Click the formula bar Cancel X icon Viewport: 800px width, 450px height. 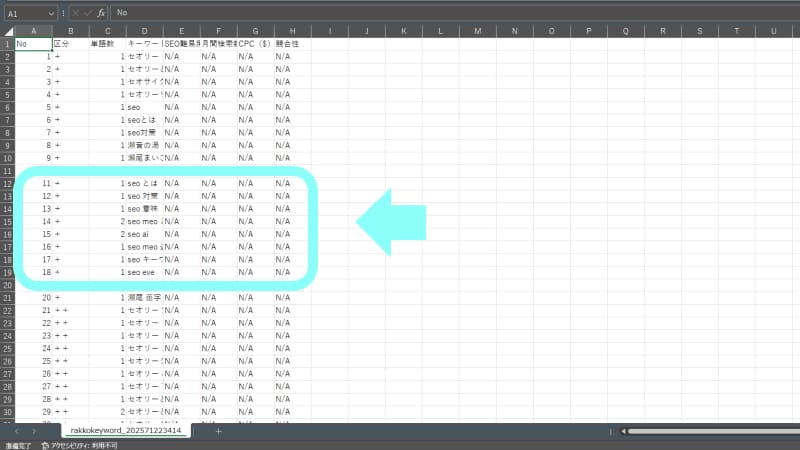76,13
